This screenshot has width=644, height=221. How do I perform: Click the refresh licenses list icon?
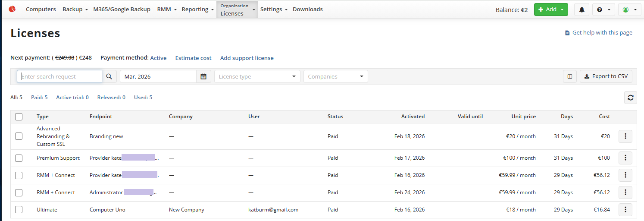[x=630, y=98]
